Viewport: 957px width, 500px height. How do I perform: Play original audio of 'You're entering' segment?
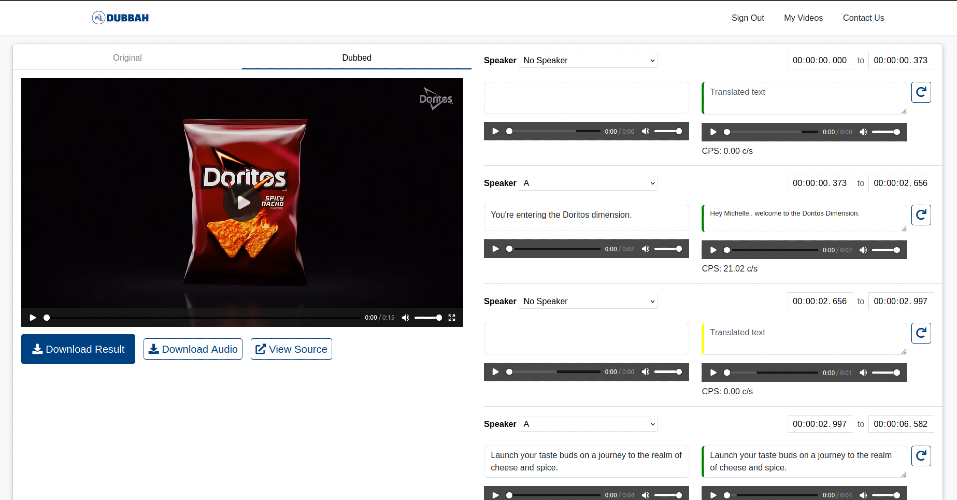point(496,249)
